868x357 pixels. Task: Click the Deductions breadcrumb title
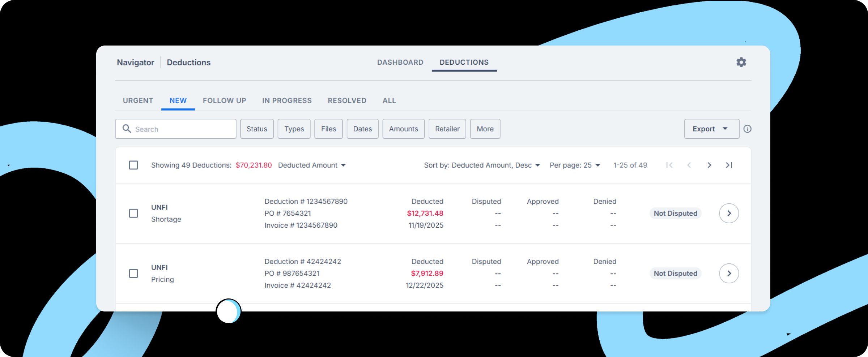click(x=188, y=63)
